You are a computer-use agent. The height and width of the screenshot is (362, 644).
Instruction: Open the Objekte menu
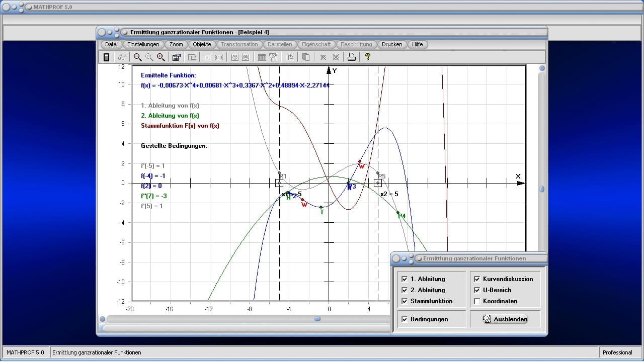click(202, 44)
